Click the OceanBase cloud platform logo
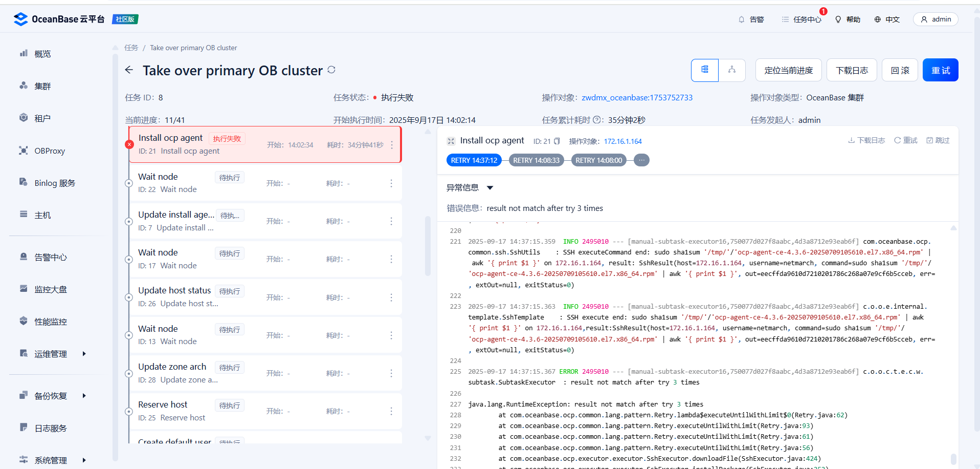The image size is (980, 469). pyautogui.click(x=59, y=19)
